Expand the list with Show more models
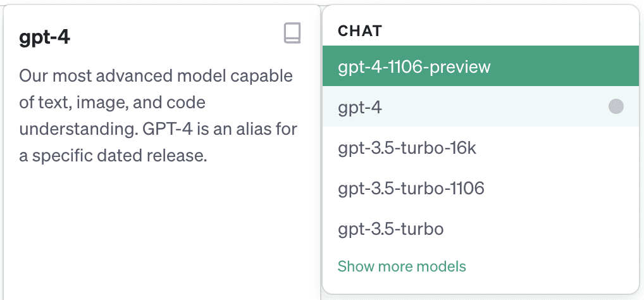 click(x=402, y=266)
